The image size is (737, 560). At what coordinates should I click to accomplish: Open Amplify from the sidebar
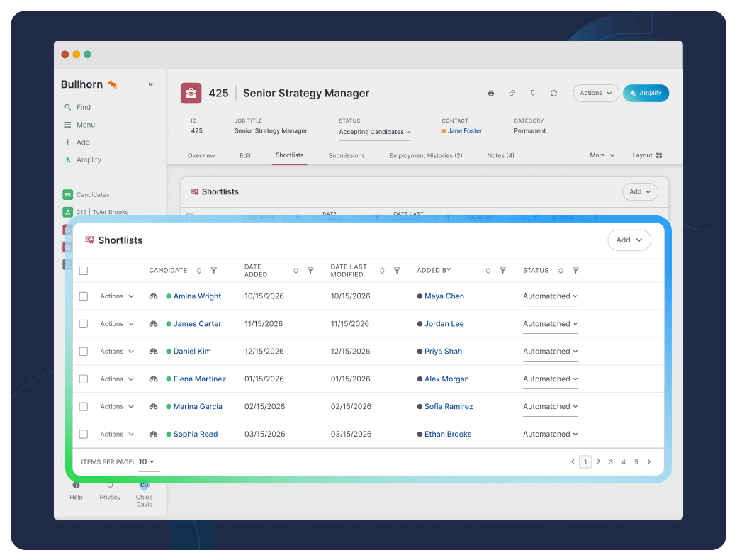coord(83,160)
